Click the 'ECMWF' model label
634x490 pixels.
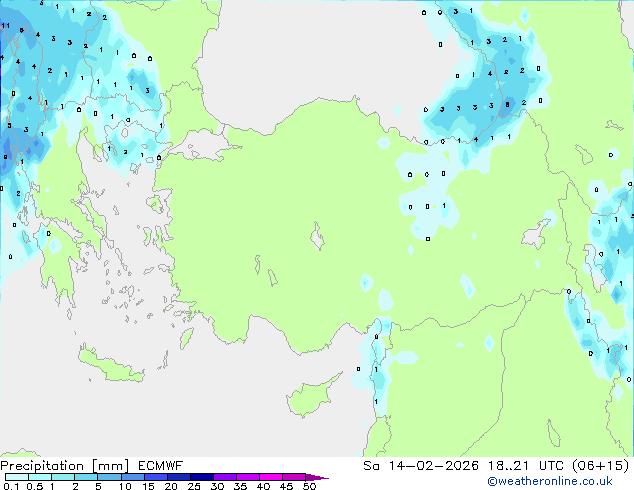(161, 466)
